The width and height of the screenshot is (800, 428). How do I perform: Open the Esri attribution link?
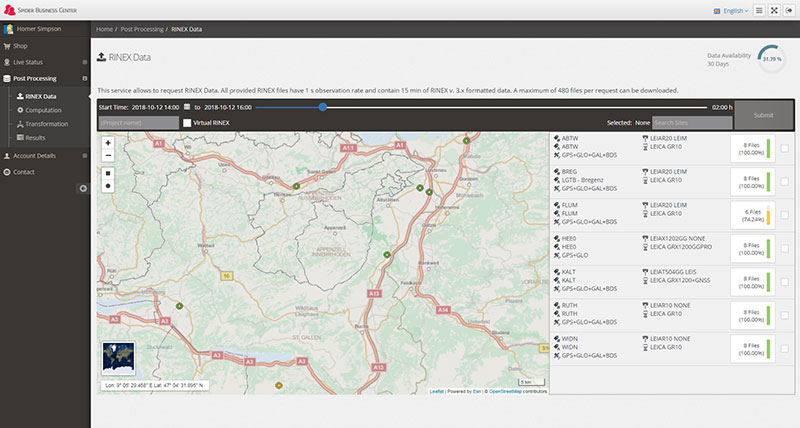(x=477, y=391)
